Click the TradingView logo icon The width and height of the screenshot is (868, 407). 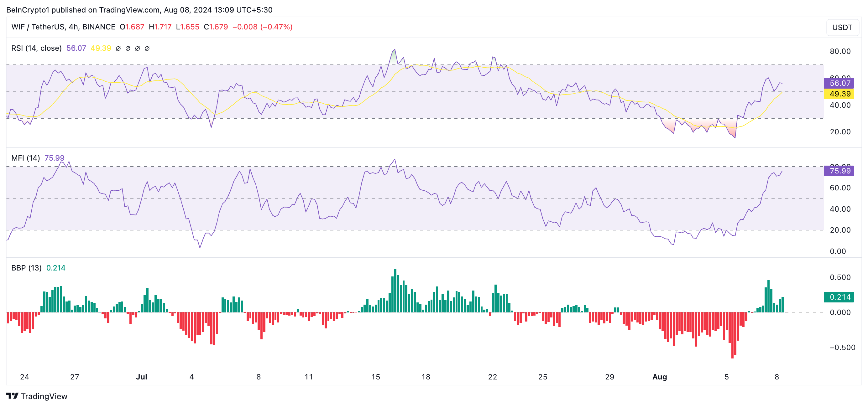(x=12, y=395)
